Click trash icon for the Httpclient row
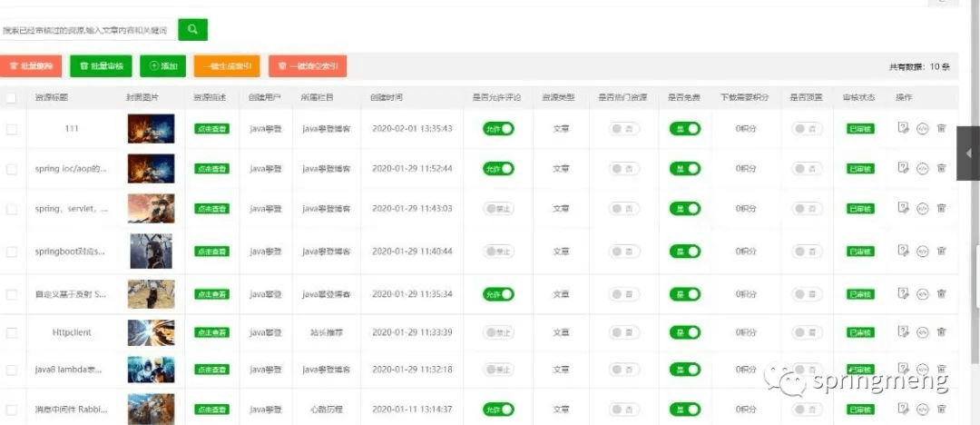Viewport: 980px width, 425px height. coord(941,331)
